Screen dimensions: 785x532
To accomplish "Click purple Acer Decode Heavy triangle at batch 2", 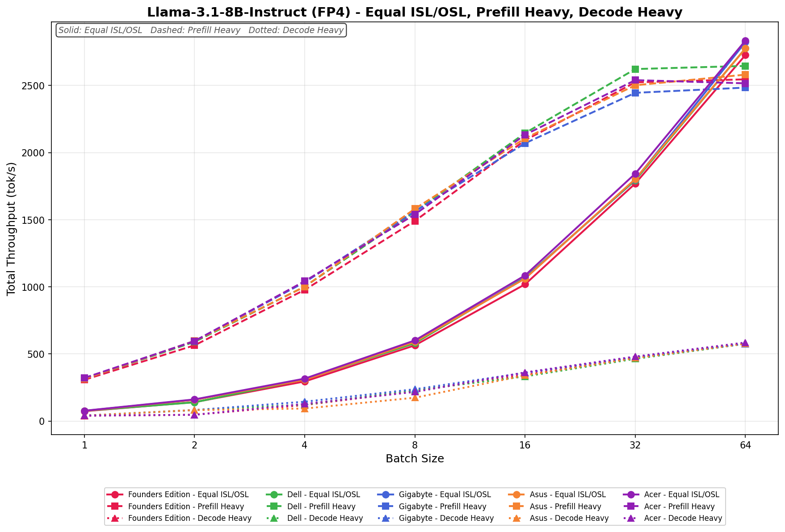I will pyautogui.click(x=194, y=415).
